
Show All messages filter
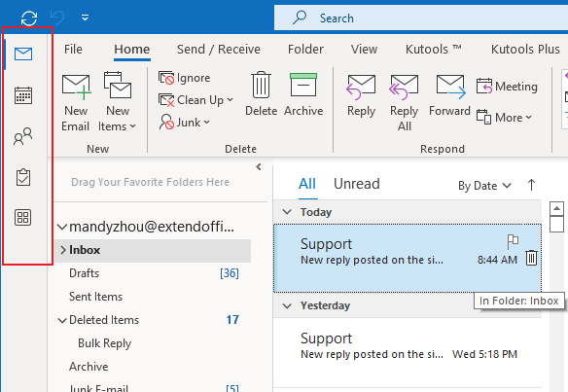[307, 184]
